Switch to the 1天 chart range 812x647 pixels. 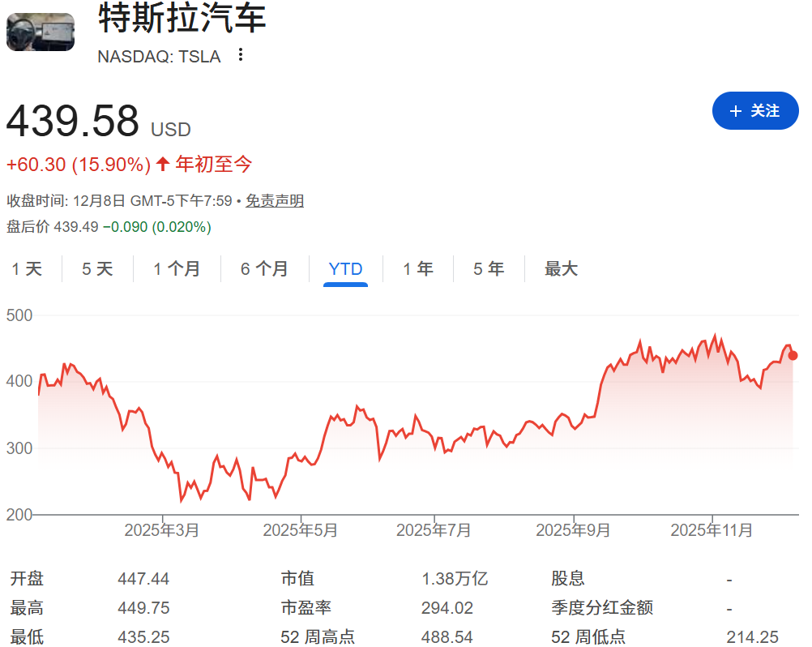click(28, 268)
